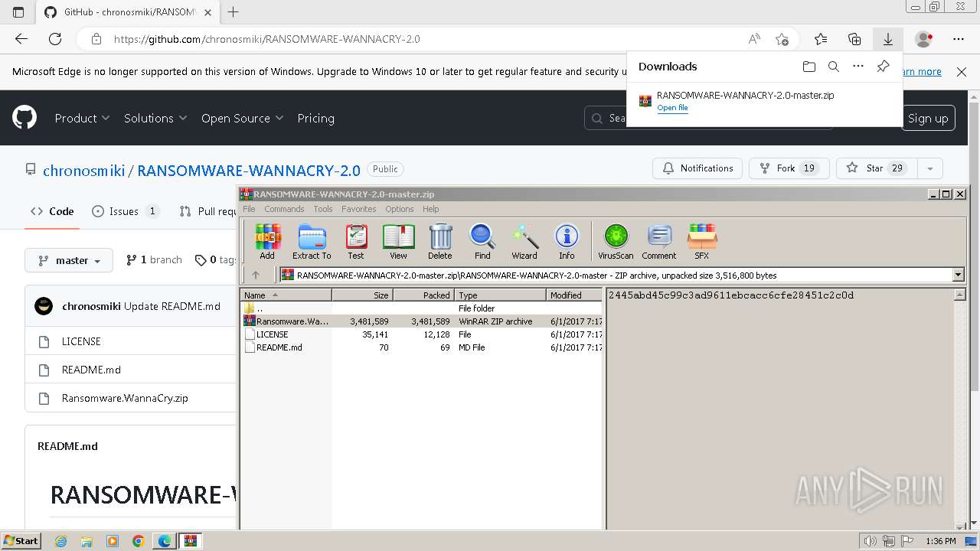The image size is (980, 551).
Task: Expand the Solutions menu
Action: [155, 119]
